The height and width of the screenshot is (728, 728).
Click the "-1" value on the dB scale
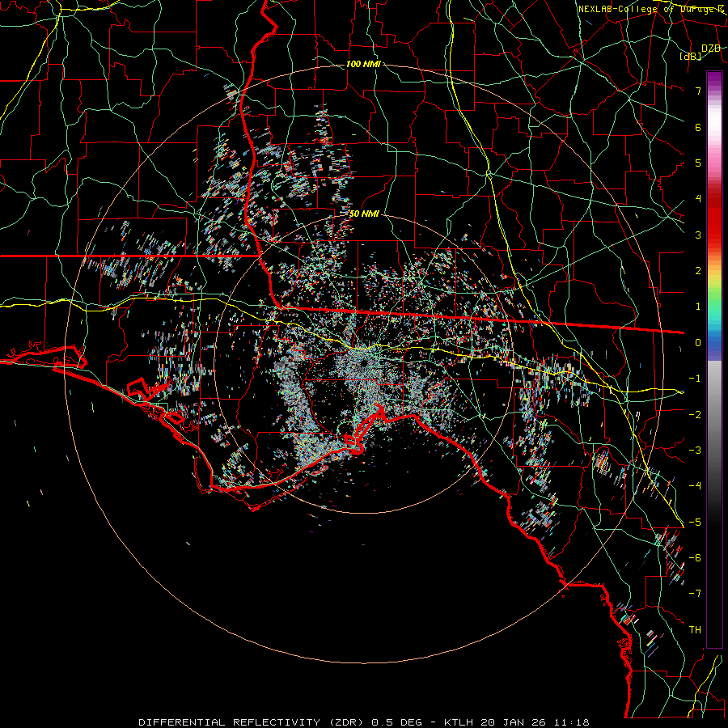point(695,379)
